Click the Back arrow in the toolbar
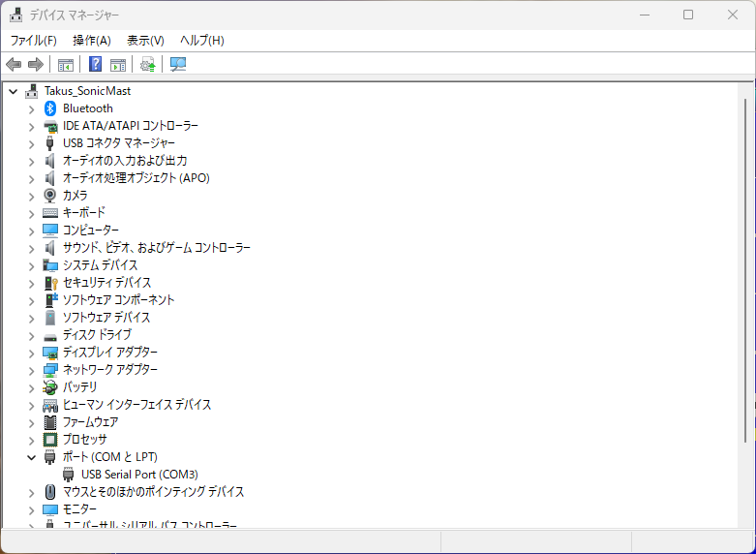 pyautogui.click(x=14, y=65)
